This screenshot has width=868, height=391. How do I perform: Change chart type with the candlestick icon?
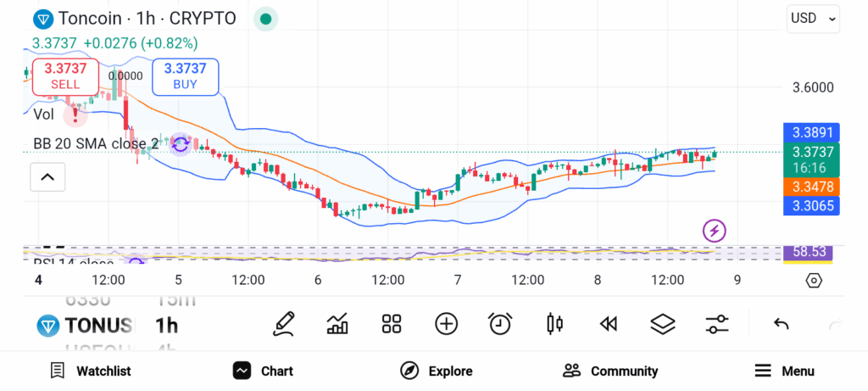pos(555,323)
